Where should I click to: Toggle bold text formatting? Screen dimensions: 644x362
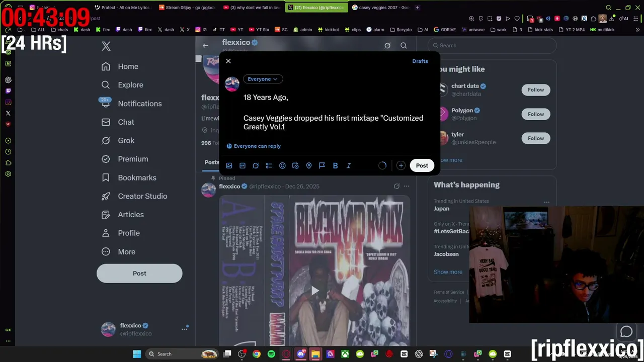pyautogui.click(x=335, y=165)
